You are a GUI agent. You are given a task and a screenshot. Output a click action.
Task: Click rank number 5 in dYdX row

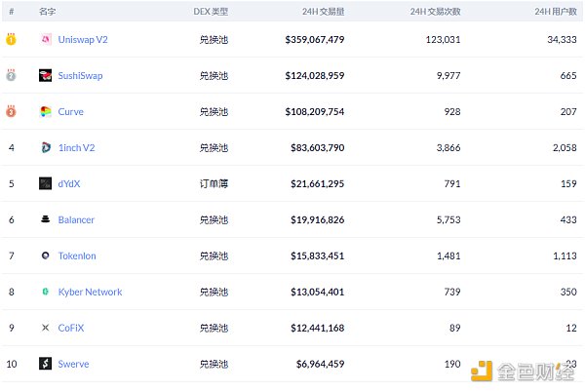pyautogui.click(x=12, y=184)
